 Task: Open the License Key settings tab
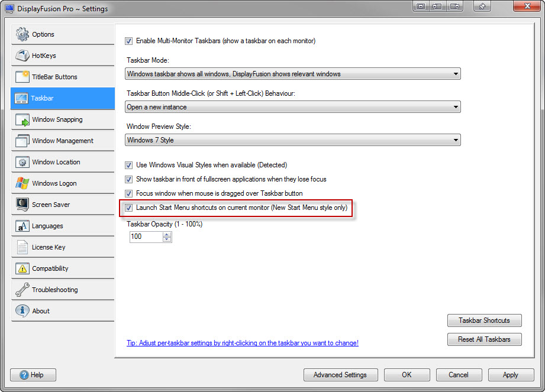49,247
